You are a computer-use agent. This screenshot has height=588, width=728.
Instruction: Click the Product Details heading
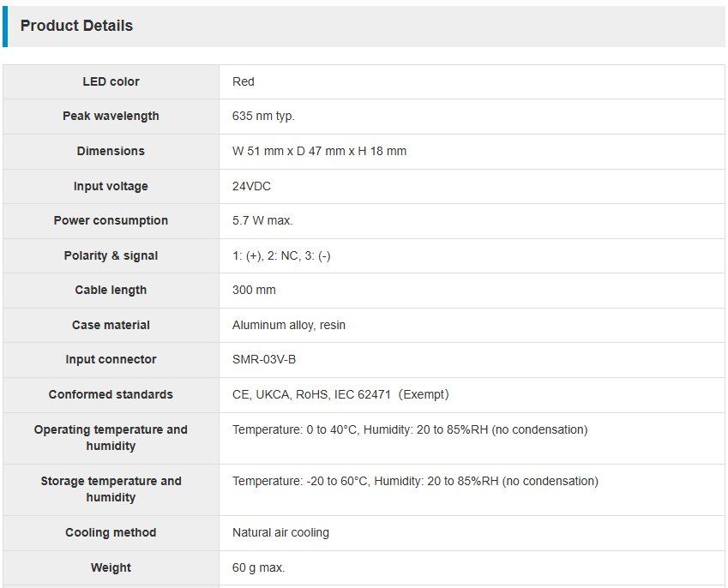pyautogui.click(x=76, y=26)
